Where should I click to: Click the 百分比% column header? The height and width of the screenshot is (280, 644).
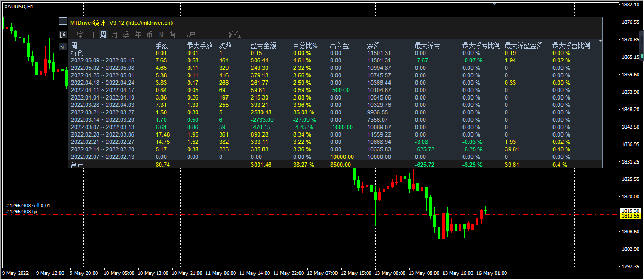305,46
